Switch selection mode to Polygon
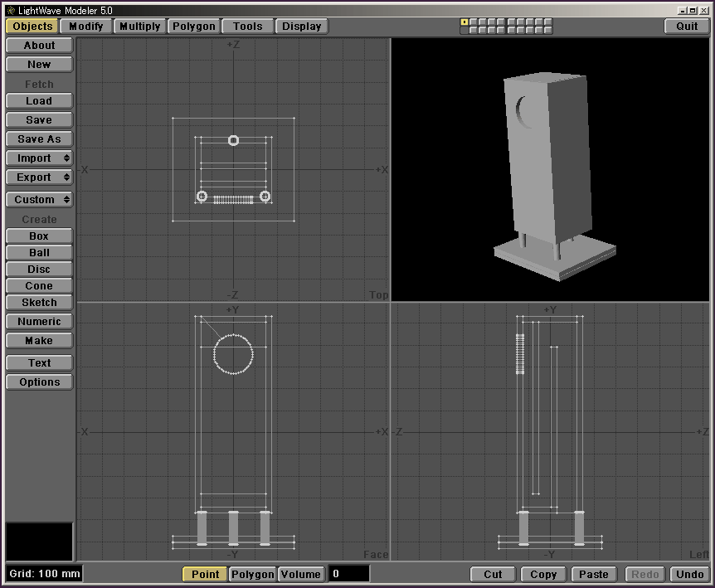Image resolution: width=715 pixels, height=588 pixels. click(x=252, y=574)
